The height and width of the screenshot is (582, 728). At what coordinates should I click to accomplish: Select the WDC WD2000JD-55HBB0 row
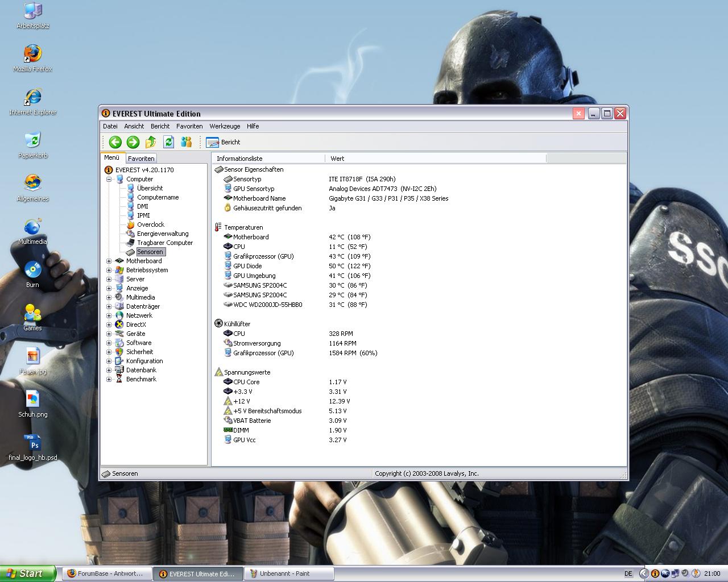pyautogui.click(x=419, y=305)
